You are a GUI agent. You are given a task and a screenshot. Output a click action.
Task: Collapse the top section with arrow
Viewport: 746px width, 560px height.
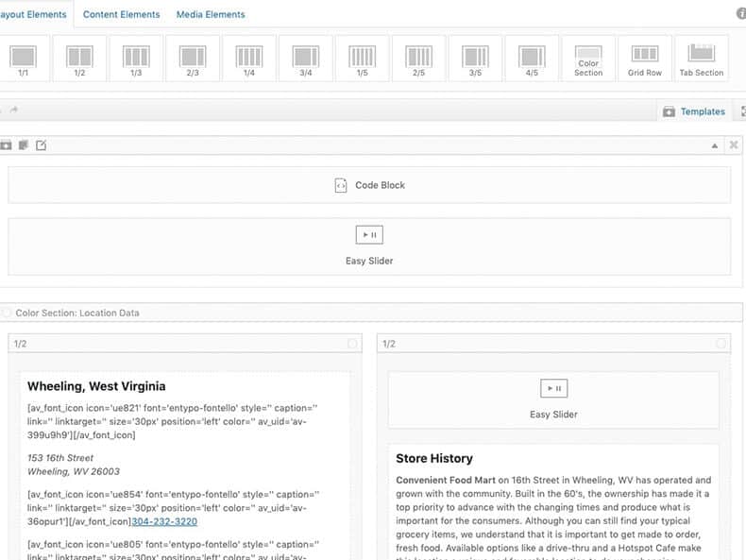[x=715, y=145]
